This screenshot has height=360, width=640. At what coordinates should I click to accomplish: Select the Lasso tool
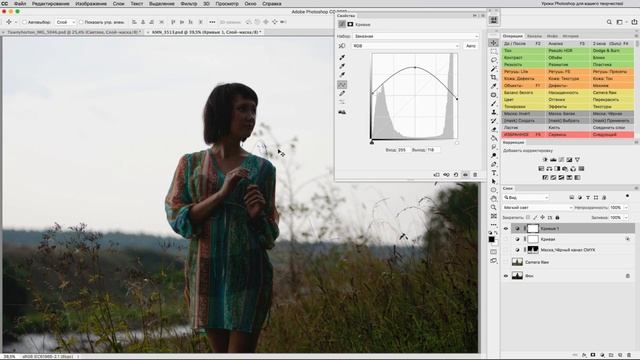tap(493, 60)
